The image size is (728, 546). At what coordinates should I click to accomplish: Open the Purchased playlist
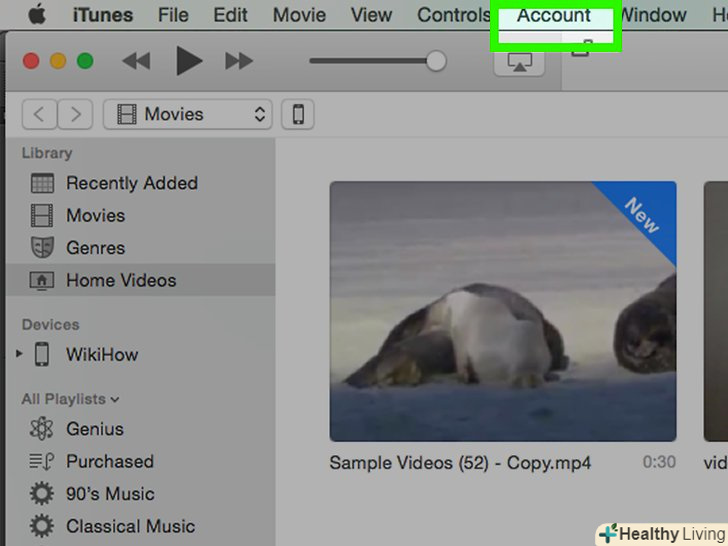(x=109, y=462)
